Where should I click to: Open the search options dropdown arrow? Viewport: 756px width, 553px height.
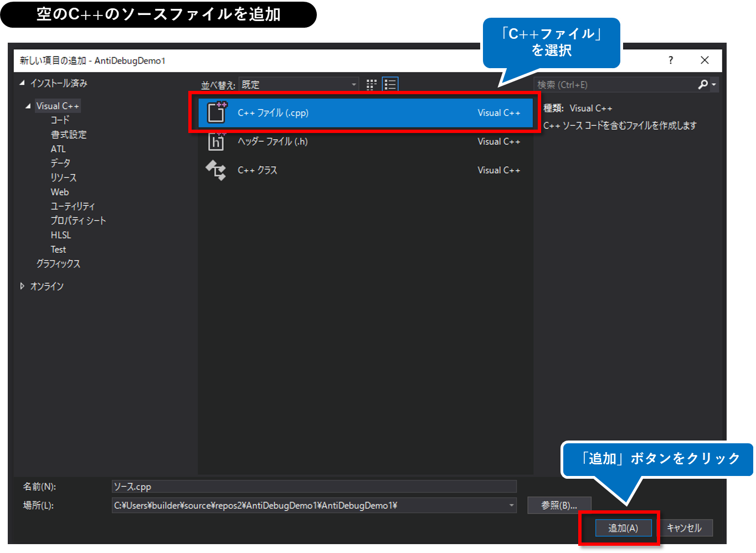[x=714, y=85]
